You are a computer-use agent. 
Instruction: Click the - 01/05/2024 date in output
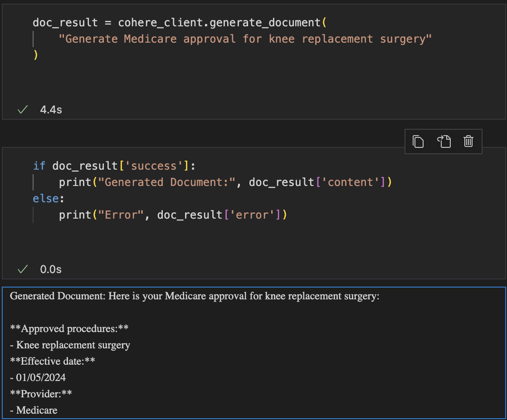pyautogui.click(x=38, y=378)
